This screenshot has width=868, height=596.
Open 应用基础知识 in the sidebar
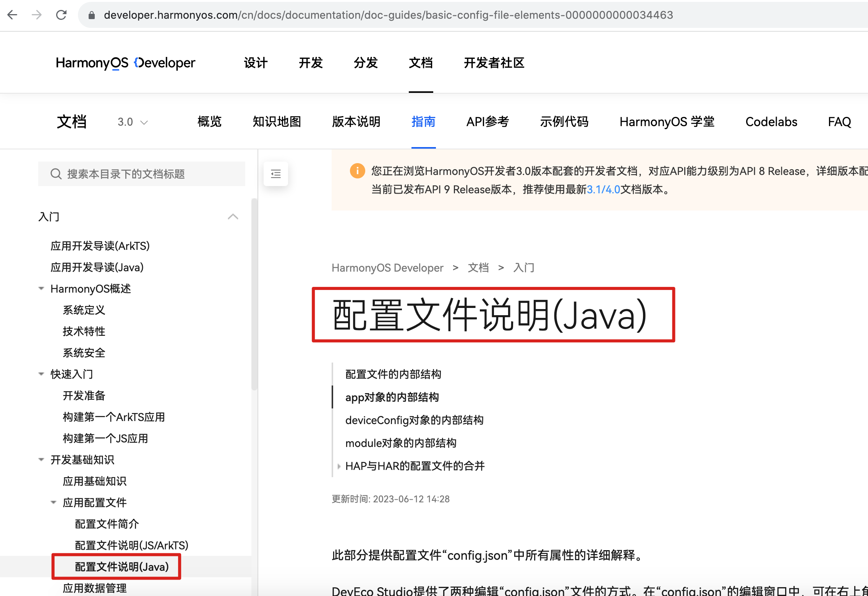click(x=95, y=481)
